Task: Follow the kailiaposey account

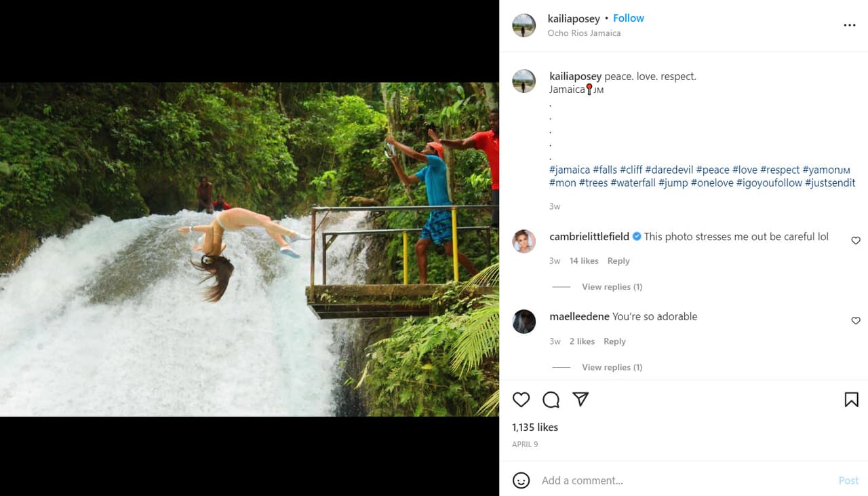Action: pos(628,18)
